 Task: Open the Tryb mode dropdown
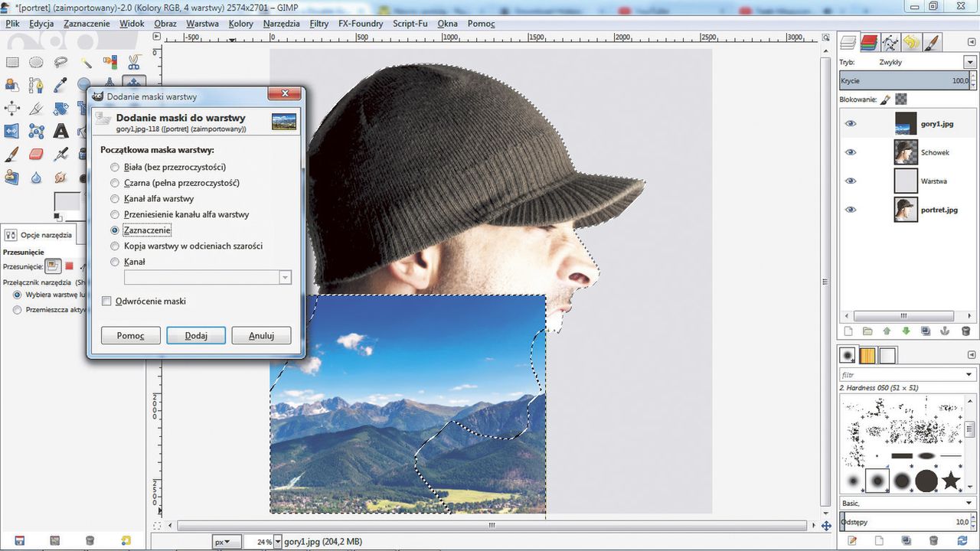pos(969,62)
